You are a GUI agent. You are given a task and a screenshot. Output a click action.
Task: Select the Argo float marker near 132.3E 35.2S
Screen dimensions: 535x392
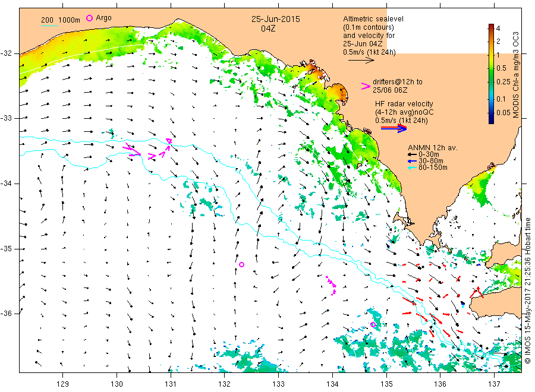point(241,264)
